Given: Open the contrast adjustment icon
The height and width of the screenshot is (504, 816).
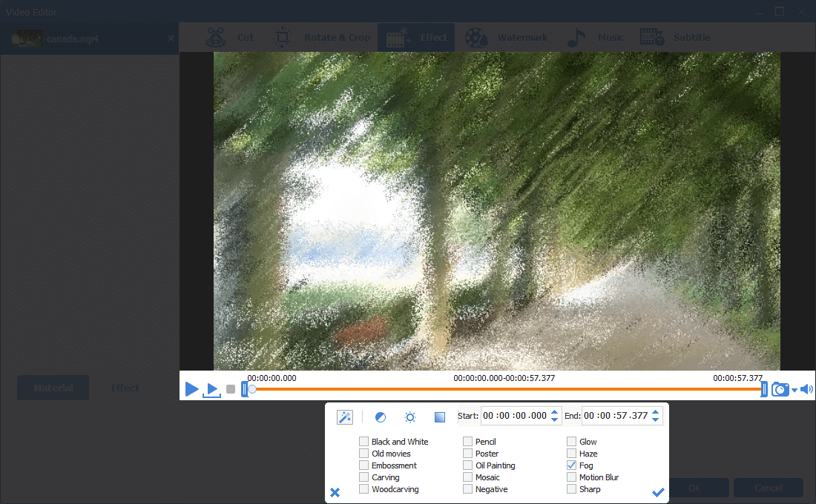Looking at the screenshot, I should click(381, 417).
